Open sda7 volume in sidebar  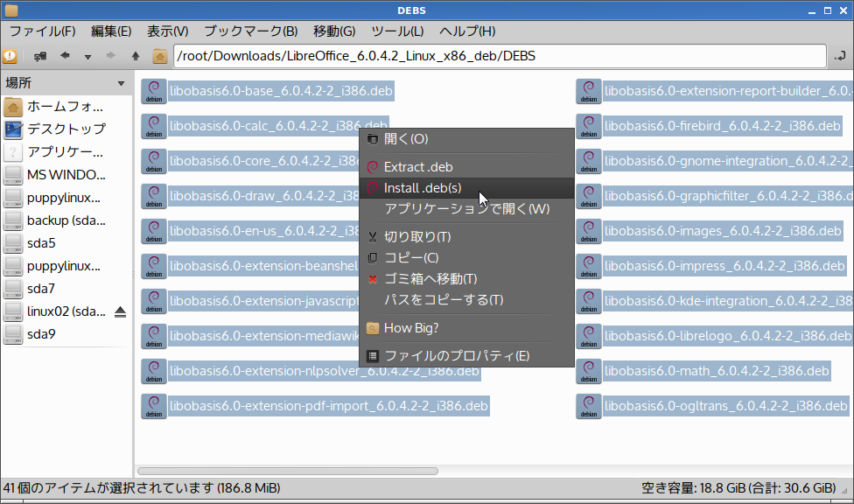tap(66, 288)
